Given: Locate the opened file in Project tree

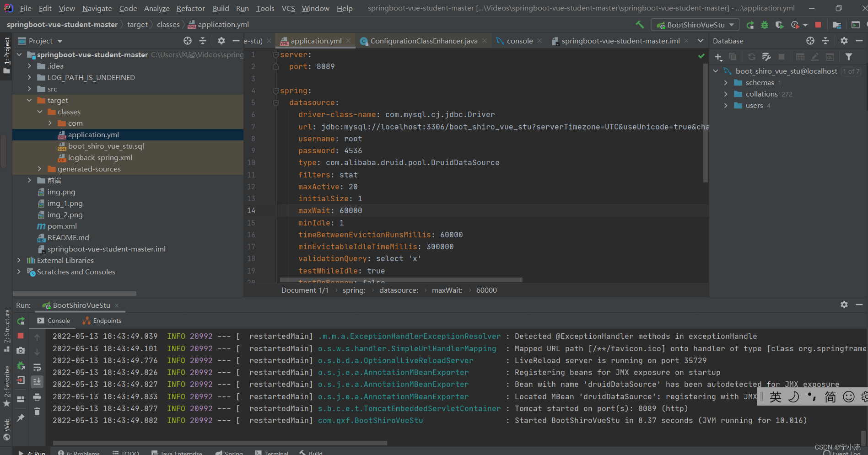Looking at the screenshot, I should (x=188, y=41).
